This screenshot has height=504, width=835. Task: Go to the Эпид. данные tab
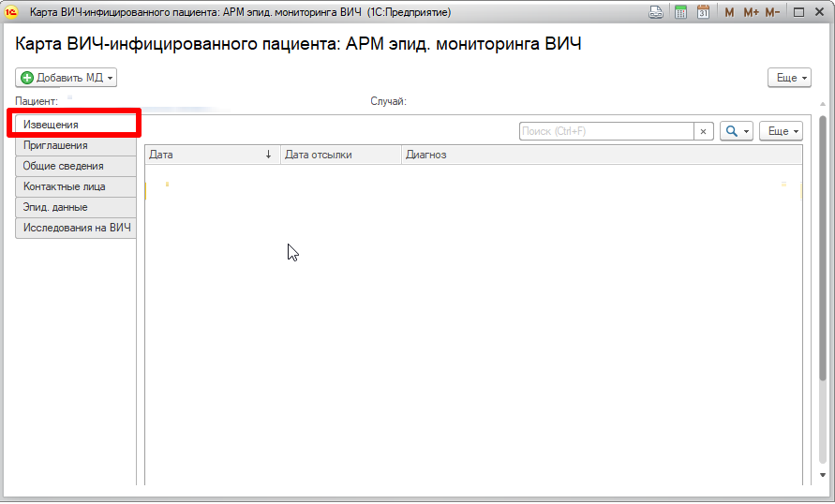76,207
